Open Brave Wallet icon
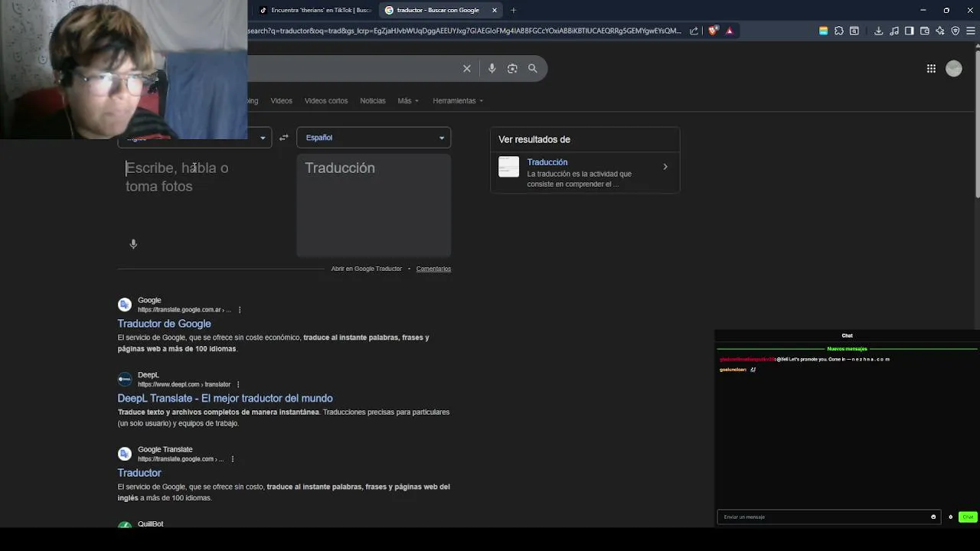 click(925, 31)
